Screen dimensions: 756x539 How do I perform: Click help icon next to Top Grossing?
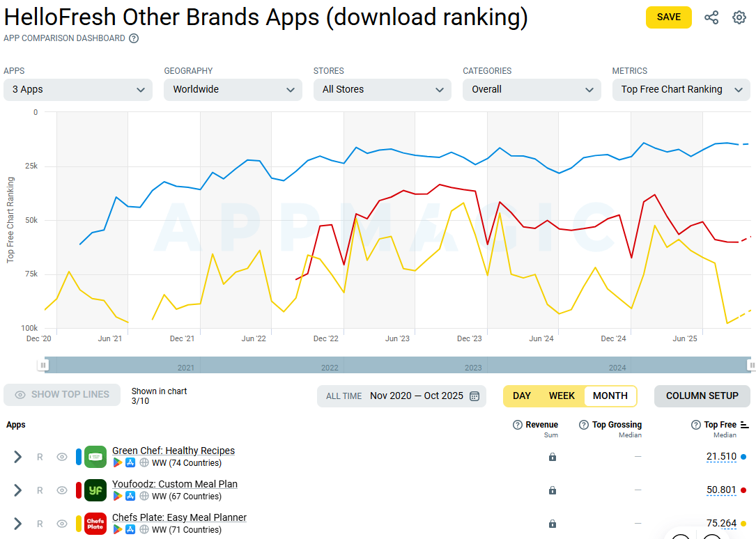[584, 425]
